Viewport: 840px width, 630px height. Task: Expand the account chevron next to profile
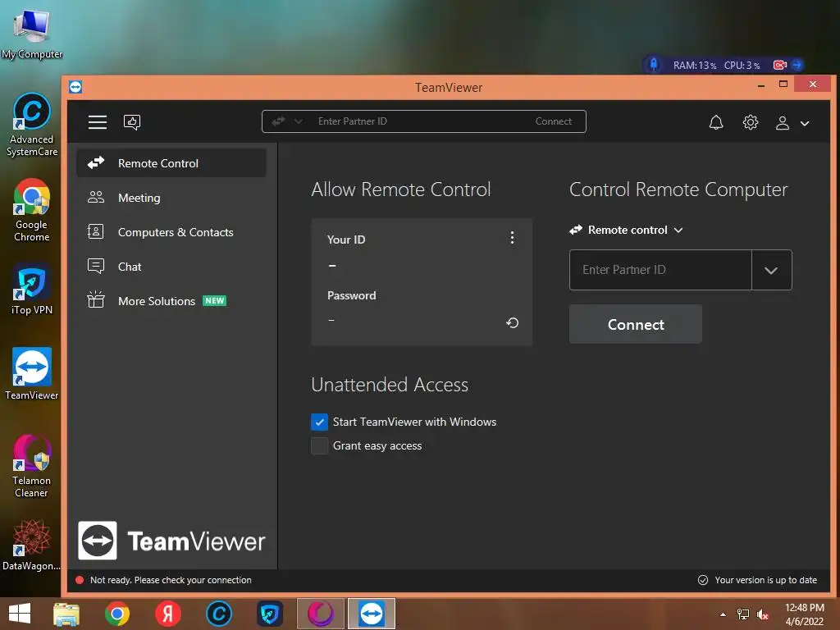coord(805,123)
